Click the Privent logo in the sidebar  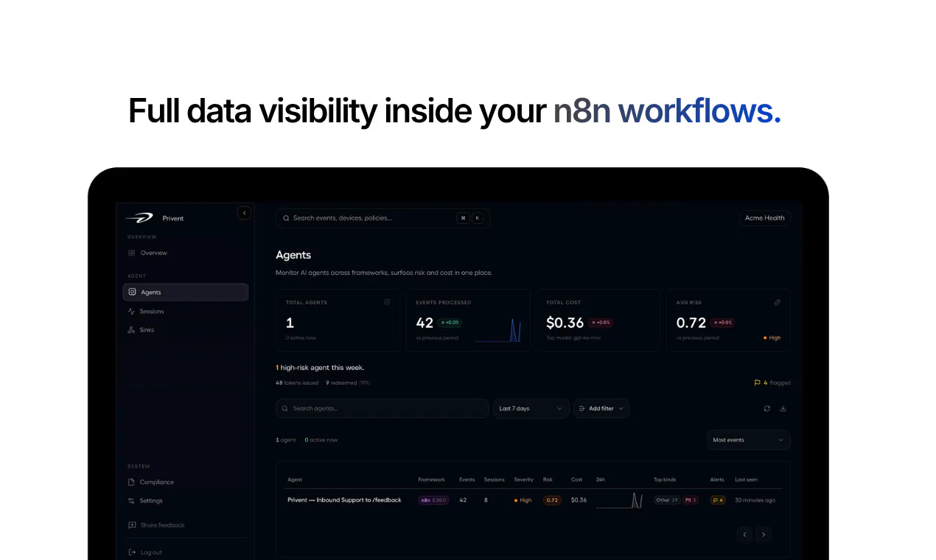139,218
